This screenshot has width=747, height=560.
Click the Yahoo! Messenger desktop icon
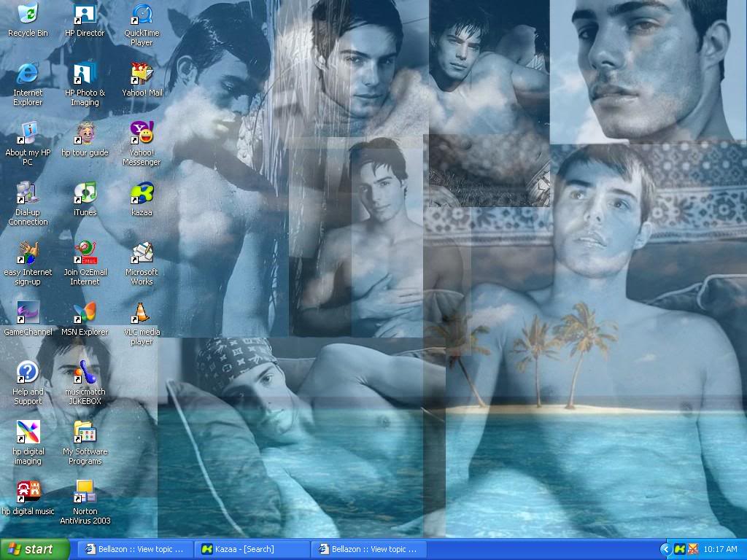(x=142, y=133)
